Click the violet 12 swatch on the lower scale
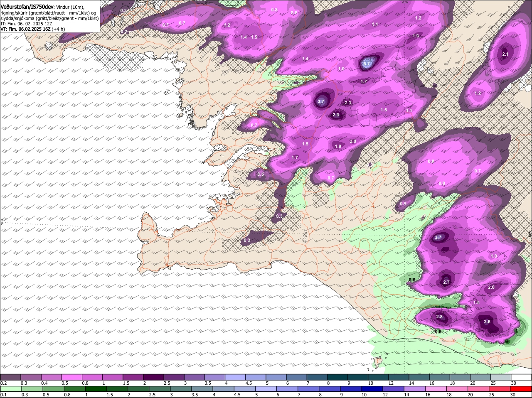 (x=394, y=389)
